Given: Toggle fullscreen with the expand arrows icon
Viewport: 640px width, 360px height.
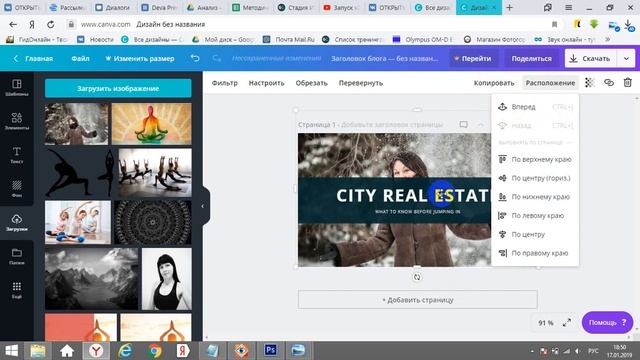Looking at the screenshot, I should (x=567, y=323).
